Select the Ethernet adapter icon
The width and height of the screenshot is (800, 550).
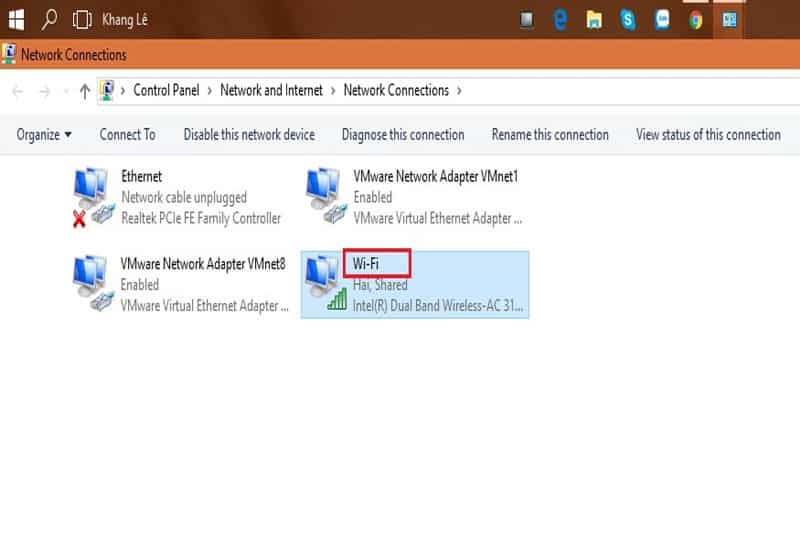coord(93,197)
